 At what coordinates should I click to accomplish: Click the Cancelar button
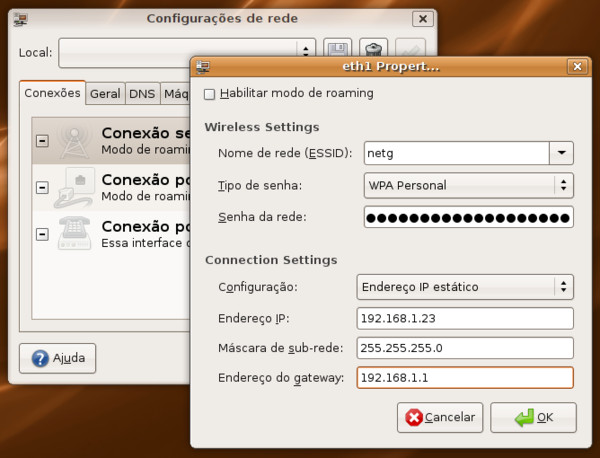[x=440, y=417]
